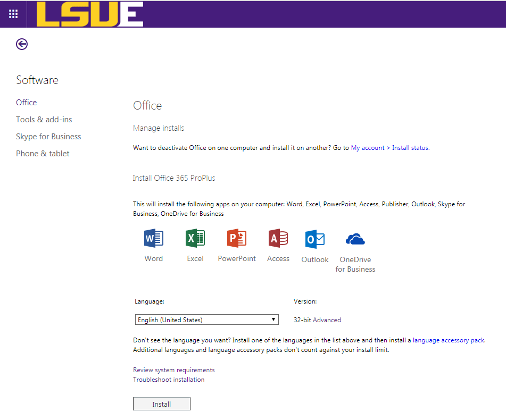Go back using the circled arrow
The height and width of the screenshot is (420, 506).
tap(22, 44)
